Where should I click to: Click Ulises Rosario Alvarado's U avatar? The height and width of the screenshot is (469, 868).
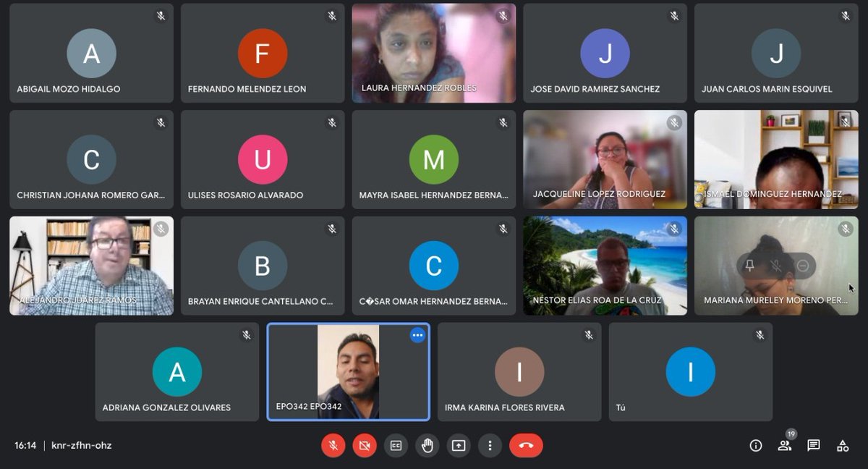coord(263,160)
